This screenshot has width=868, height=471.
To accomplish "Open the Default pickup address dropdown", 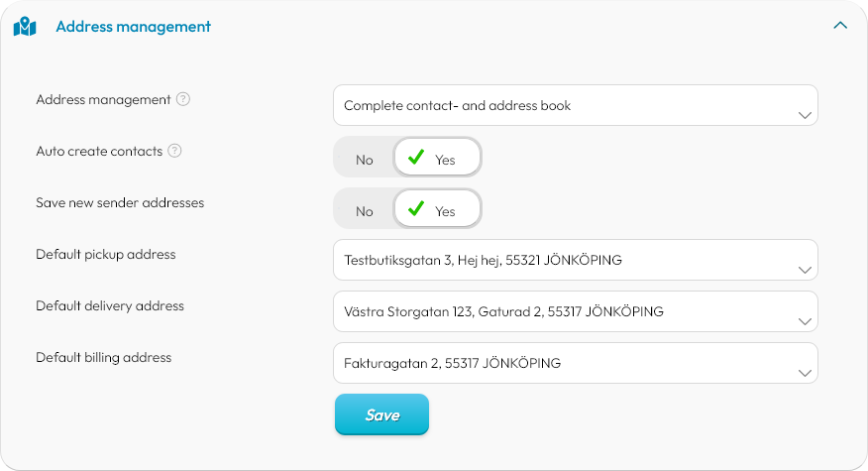I will point(575,260).
